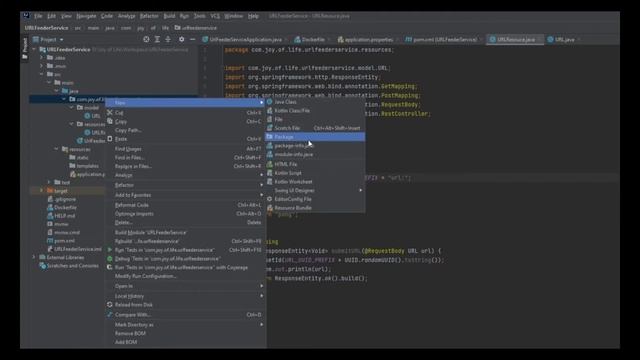
Task: Click the Expand All icon in Project toolbar
Action: 157,39
